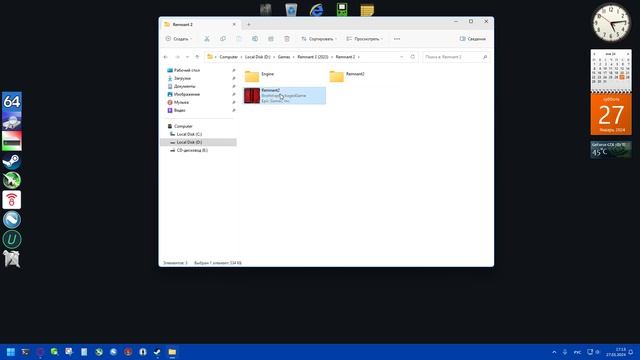Click the Delete trash icon in the toolbar

(287, 39)
